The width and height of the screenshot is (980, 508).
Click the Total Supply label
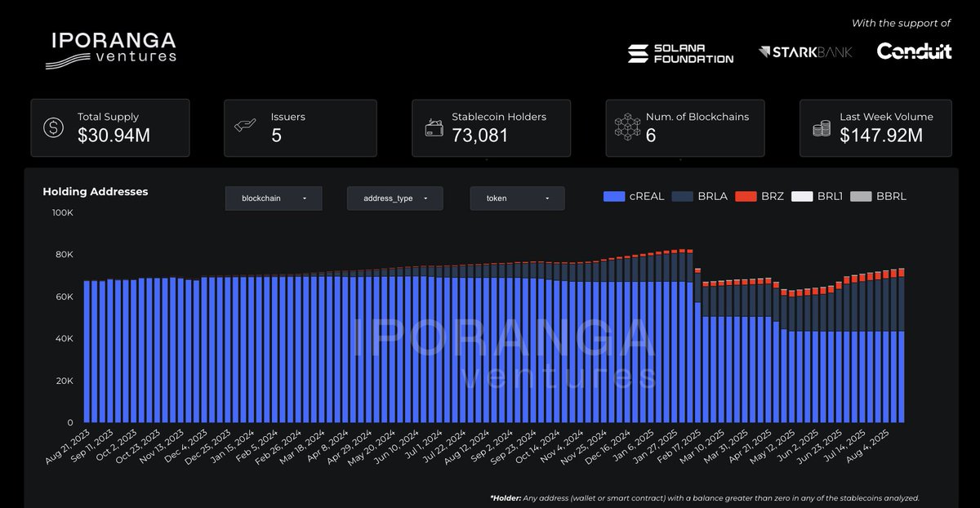pos(109,117)
